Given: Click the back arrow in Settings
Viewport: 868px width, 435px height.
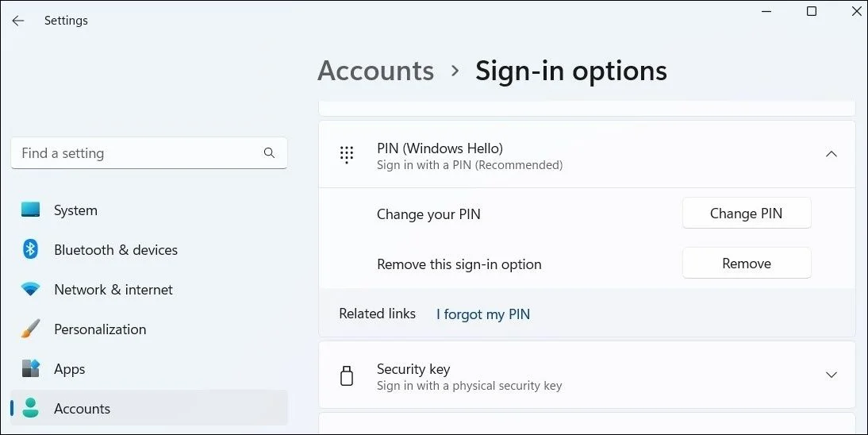Looking at the screenshot, I should [x=18, y=21].
